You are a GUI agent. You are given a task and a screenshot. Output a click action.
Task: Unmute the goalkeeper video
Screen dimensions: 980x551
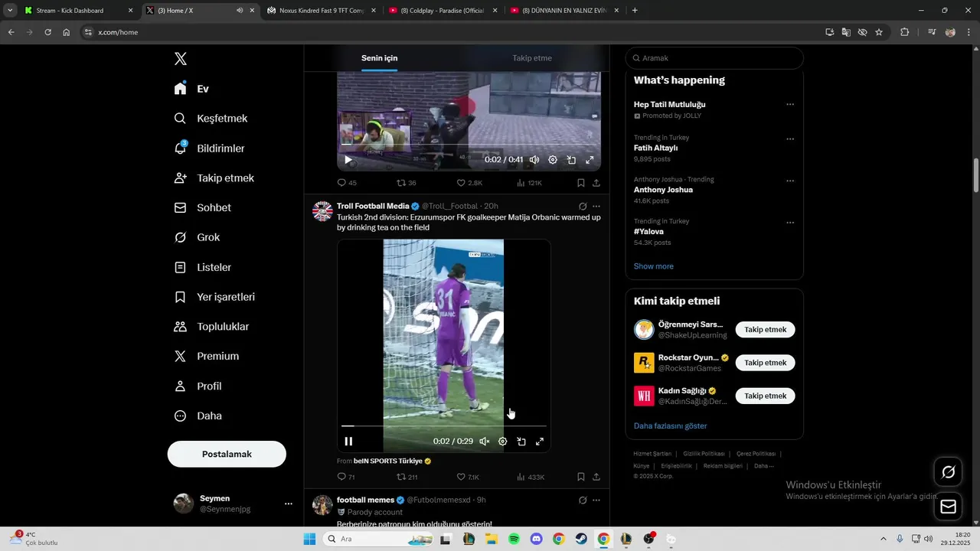coord(484,441)
